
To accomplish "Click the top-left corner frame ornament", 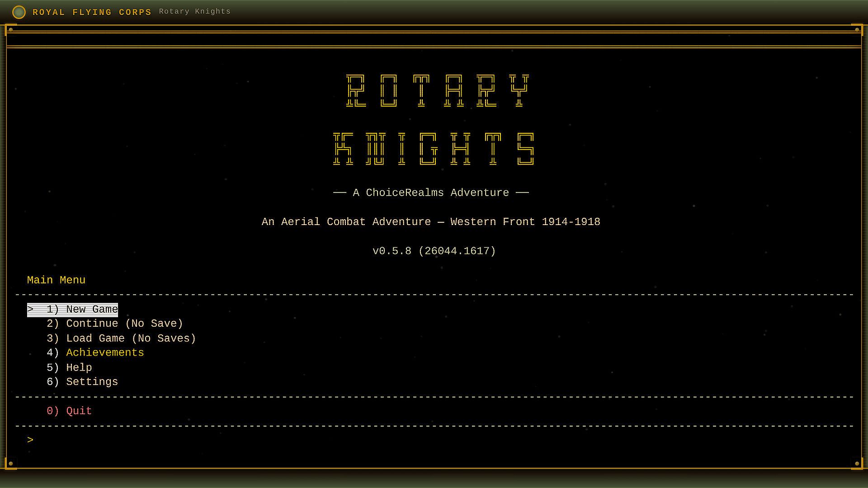I will point(10,30).
